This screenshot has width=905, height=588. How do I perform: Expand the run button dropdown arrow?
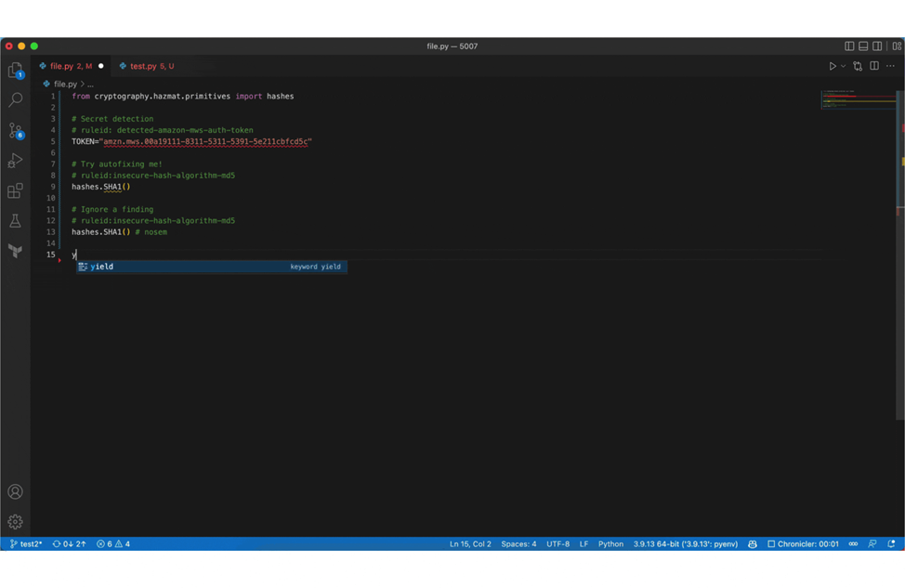(843, 66)
